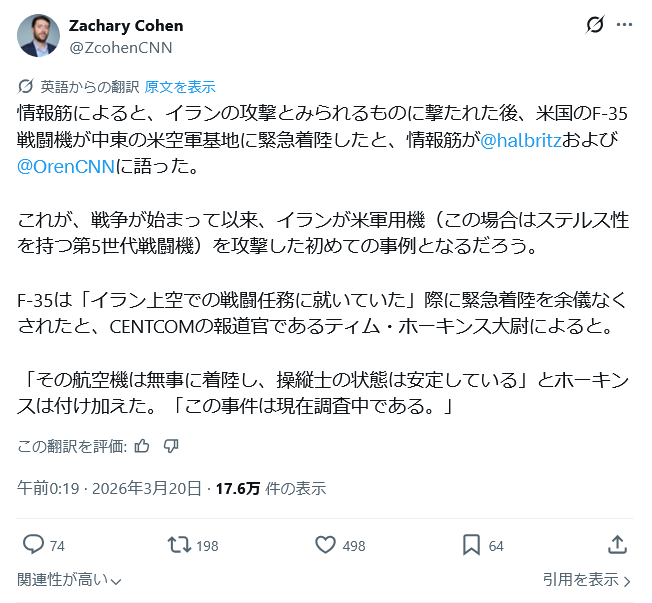Image resolution: width=652 pixels, height=603 pixels.
Task: Open Zachary Cohen's profile picture
Action: (x=38, y=35)
